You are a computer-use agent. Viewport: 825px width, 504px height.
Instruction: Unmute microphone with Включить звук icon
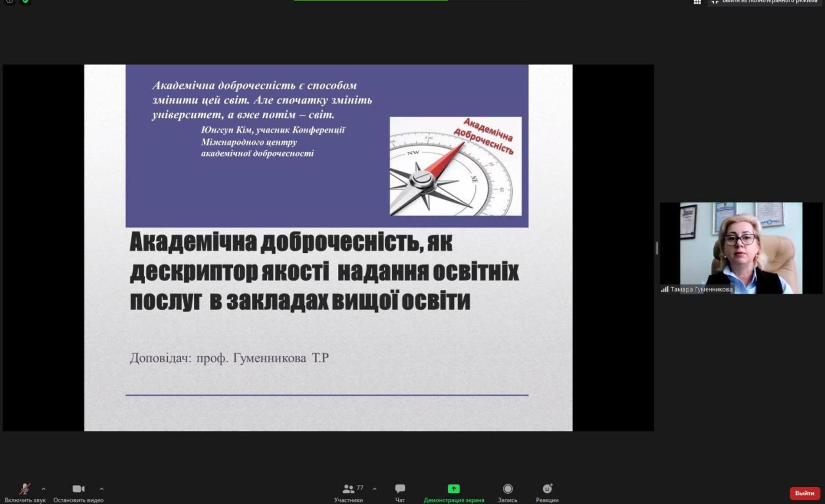coord(25,489)
